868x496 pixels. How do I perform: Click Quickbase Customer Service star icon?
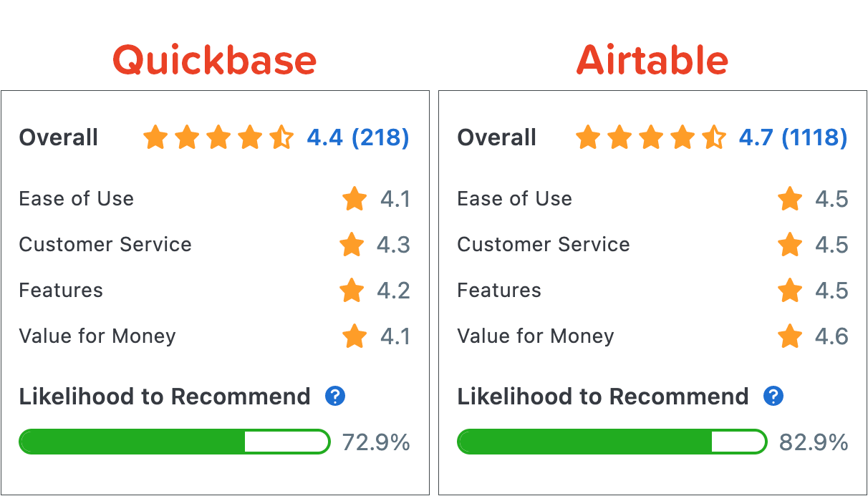[352, 245]
